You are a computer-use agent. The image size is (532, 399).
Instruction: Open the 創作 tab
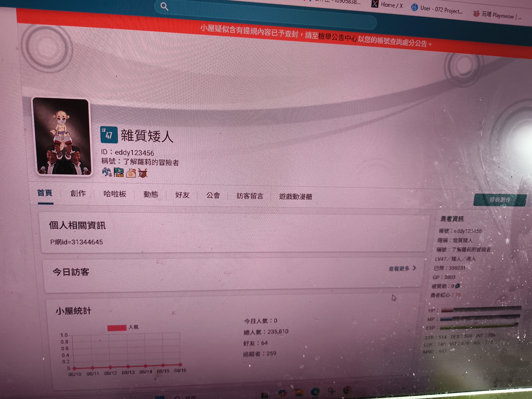(x=78, y=193)
